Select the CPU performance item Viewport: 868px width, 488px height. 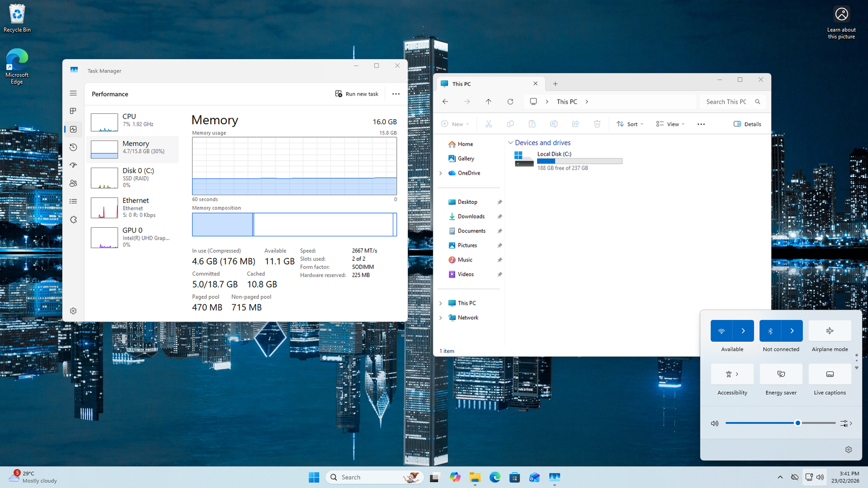coord(132,122)
